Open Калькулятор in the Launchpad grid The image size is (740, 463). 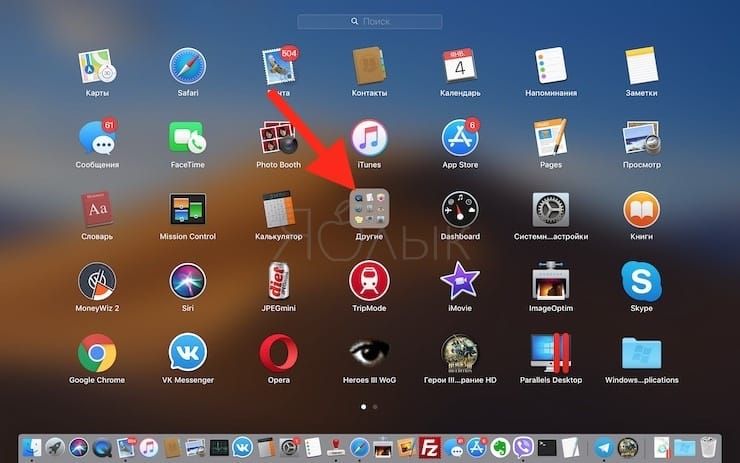[278, 210]
